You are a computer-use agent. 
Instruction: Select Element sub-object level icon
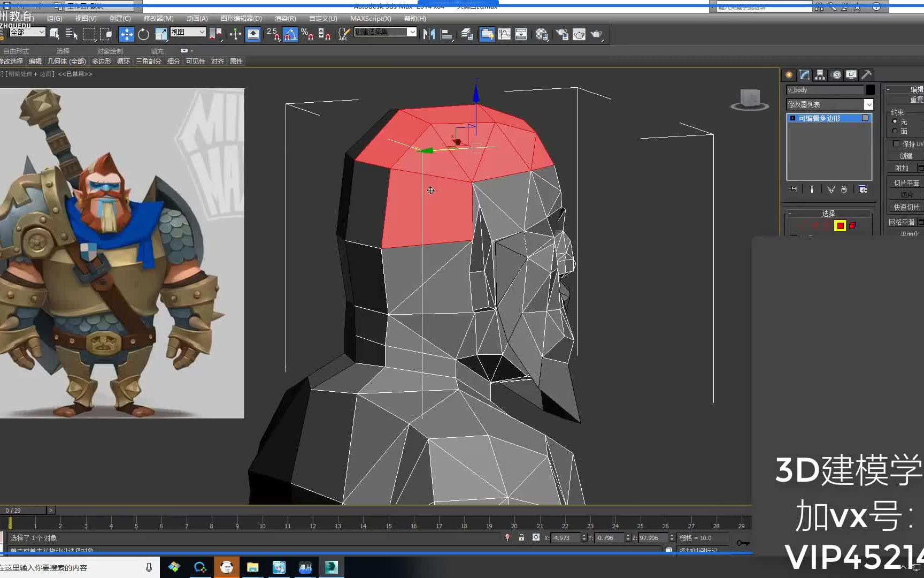(x=852, y=226)
